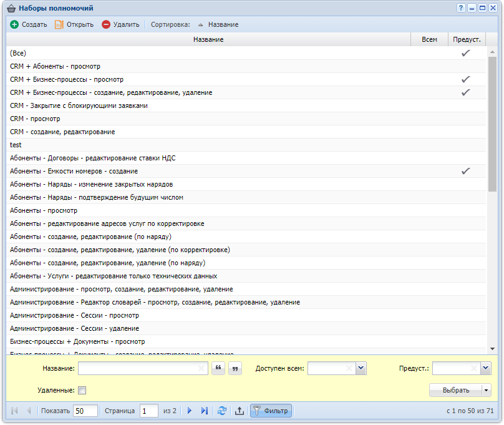Click the vertical scrollbar thumb
Viewport: 504px width, 425px height.
(x=492, y=124)
